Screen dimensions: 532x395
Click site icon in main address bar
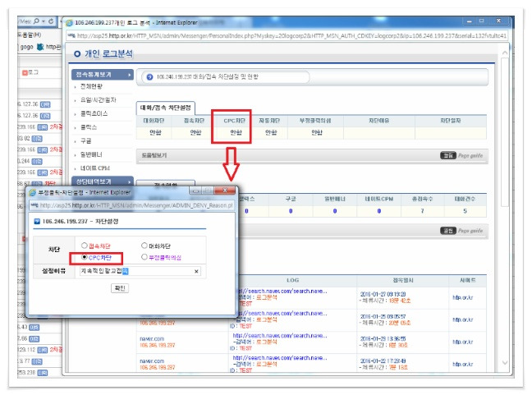[x=72, y=35]
